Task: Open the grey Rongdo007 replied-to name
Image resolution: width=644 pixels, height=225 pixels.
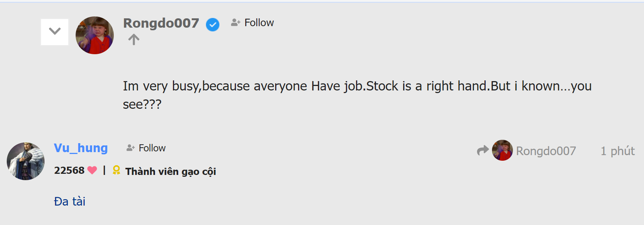Action: coord(546,151)
